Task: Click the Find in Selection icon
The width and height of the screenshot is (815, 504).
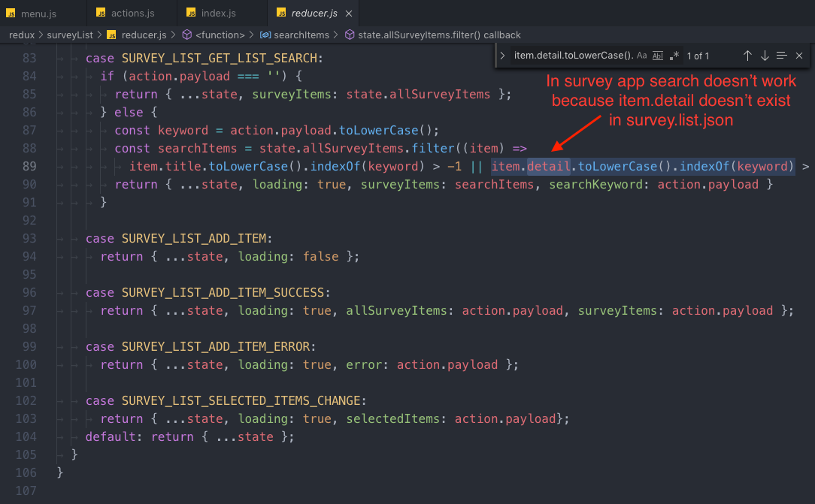Action: [x=782, y=56]
